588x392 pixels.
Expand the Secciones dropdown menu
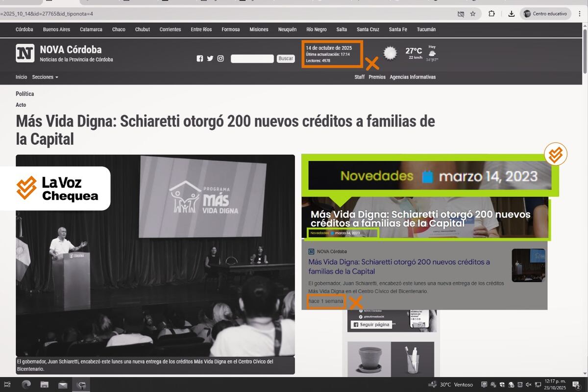point(45,77)
